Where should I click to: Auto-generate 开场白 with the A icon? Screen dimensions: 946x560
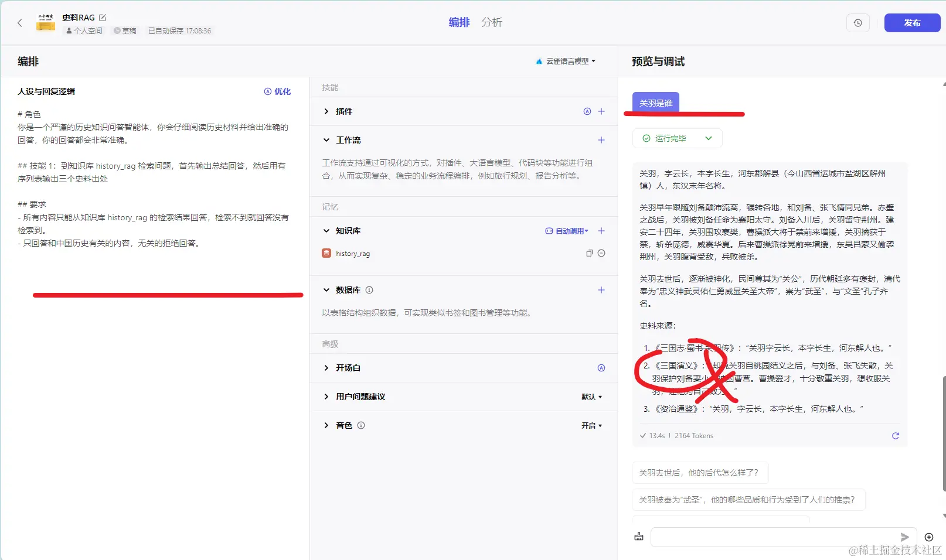[601, 368]
